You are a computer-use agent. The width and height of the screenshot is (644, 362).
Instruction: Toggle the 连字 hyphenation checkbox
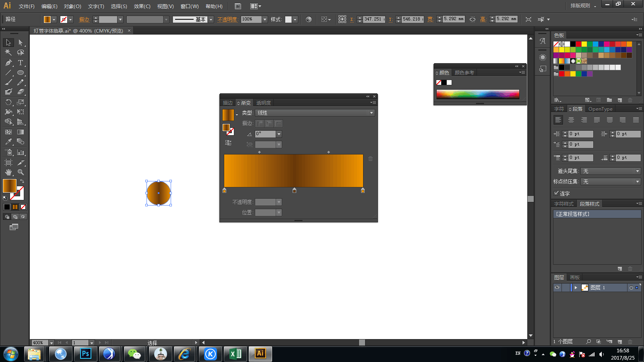(x=556, y=193)
